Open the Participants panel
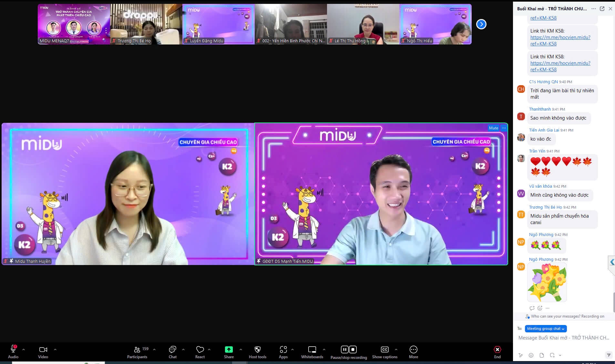Image resolution: width=615 pixels, height=364 pixels. [x=137, y=352]
